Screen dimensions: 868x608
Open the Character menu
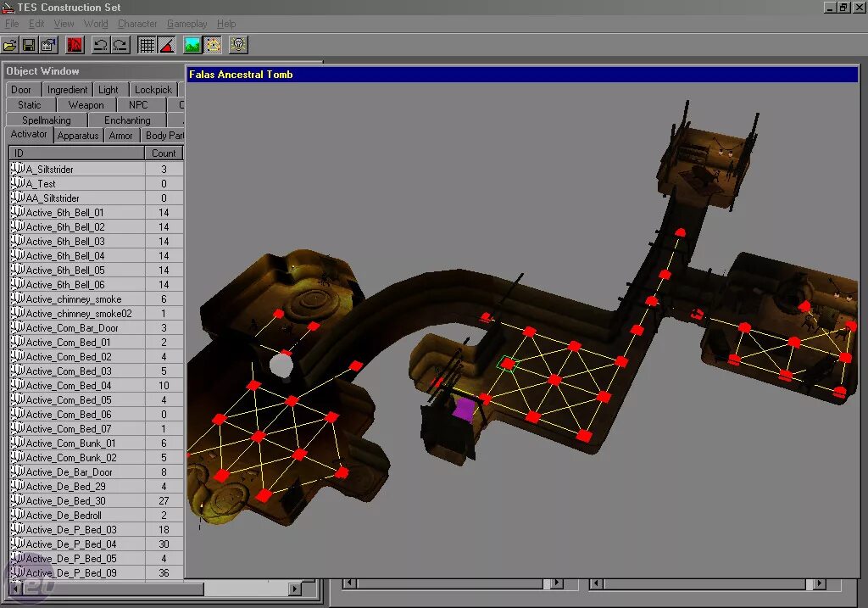137,24
